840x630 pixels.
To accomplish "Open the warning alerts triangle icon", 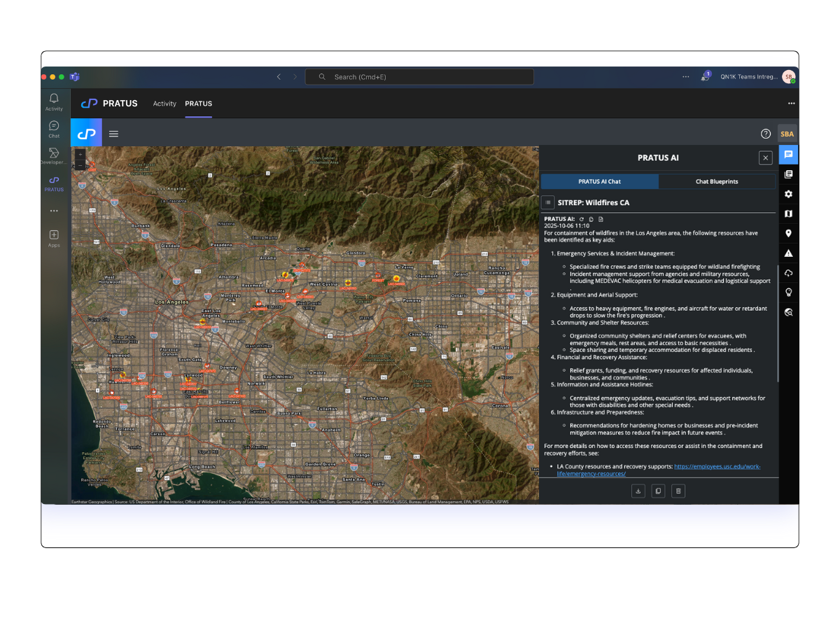I will (x=788, y=253).
